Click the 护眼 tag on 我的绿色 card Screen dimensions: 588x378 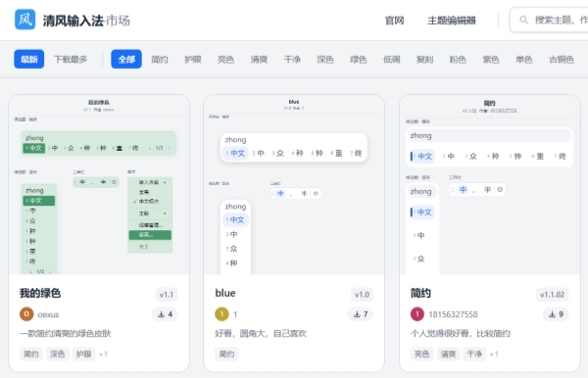pos(83,354)
